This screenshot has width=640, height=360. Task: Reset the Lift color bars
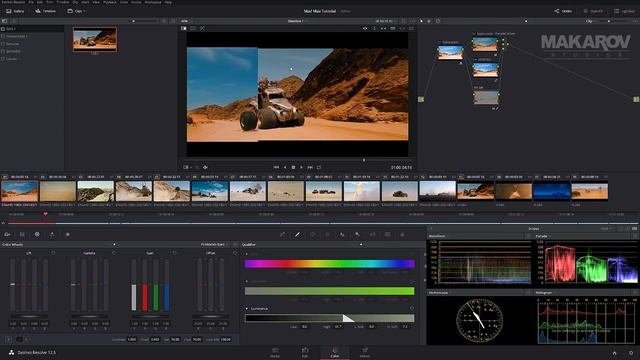[53, 253]
